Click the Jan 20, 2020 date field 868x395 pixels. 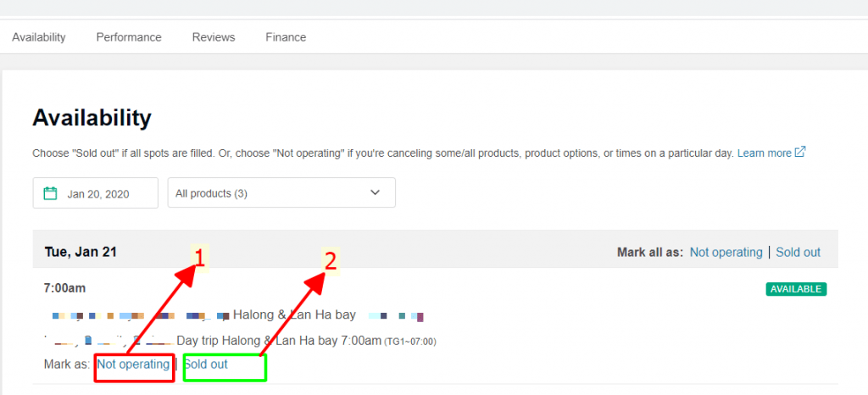click(x=97, y=194)
